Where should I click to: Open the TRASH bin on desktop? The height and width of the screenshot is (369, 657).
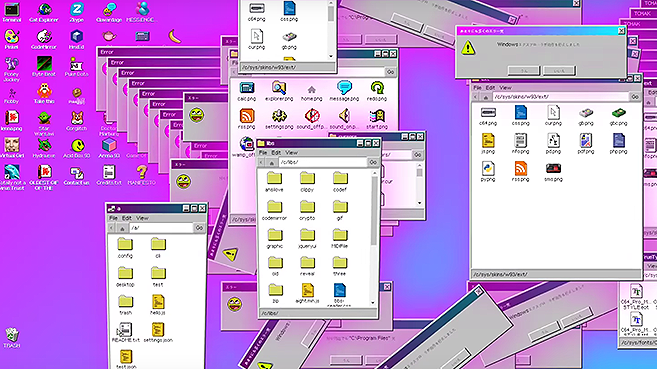click(x=11, y=338)
